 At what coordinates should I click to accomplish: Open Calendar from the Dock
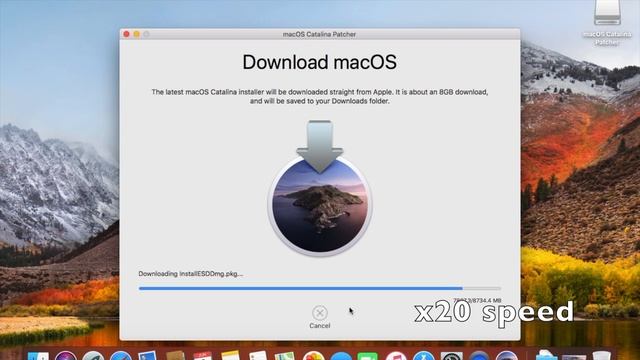pyautogui.click(x=202, y=356)
